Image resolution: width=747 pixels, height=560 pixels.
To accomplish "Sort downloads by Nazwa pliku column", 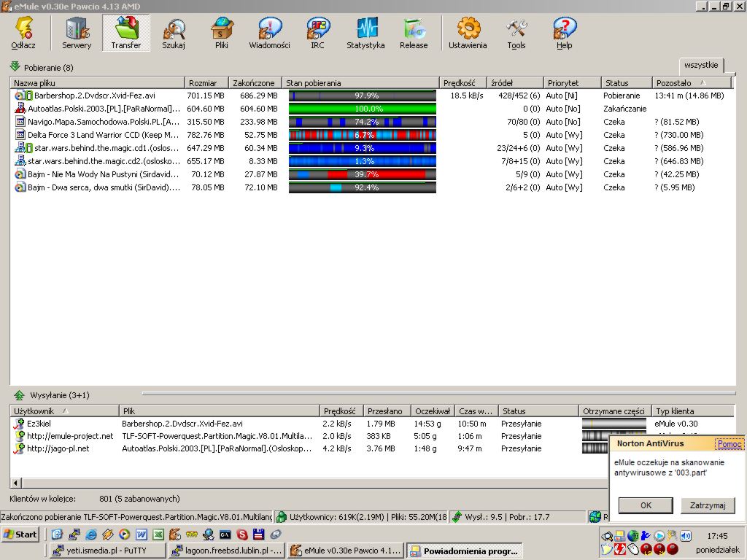I will click(97, 83).
